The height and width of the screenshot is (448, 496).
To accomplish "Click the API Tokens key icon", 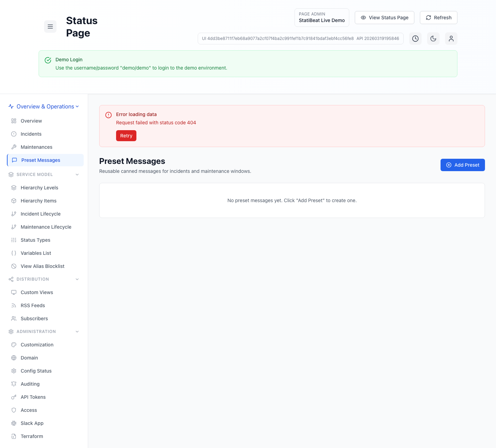I will [x=14, y=397].
